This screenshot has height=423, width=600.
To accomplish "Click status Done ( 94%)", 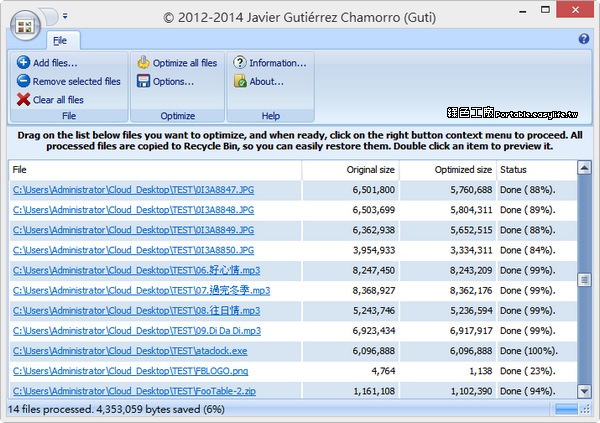I will (528, 391).
